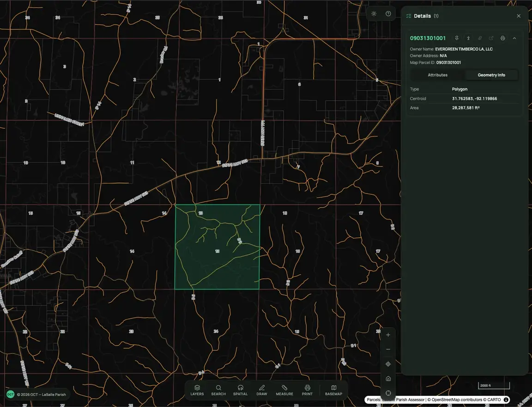
Task: Open the help question mark icon
Action: (x=388, y=13)
